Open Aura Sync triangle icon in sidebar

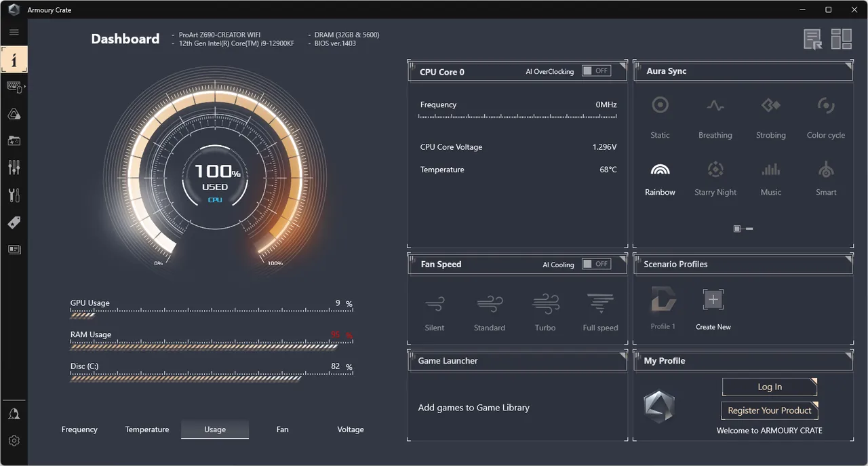[14, 114]
